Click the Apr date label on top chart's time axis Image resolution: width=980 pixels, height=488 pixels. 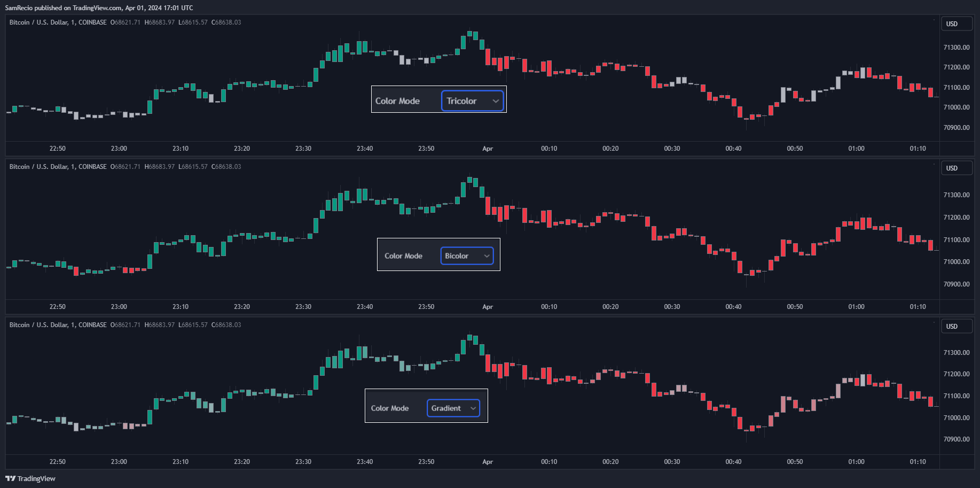(488, 149)
